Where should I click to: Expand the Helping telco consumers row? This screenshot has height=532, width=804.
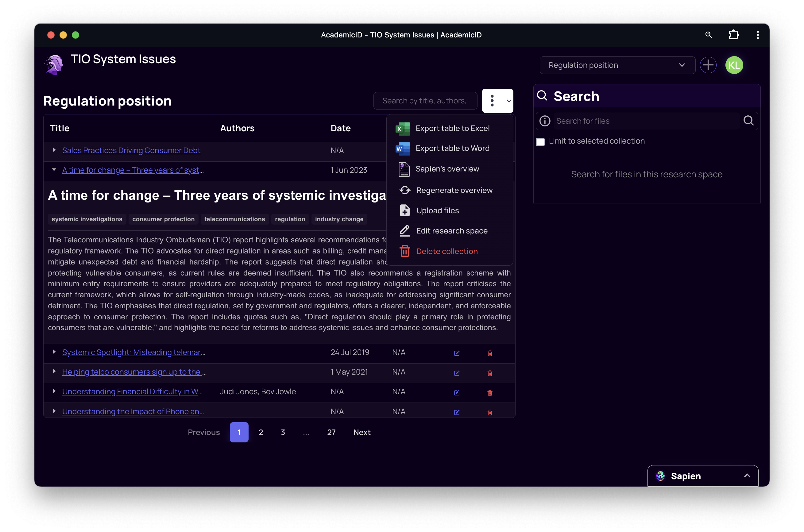coord(54,372)
